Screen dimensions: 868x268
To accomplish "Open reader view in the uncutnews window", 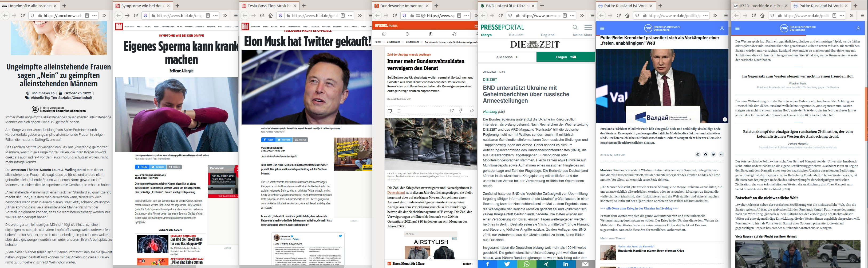I will 87,15.
